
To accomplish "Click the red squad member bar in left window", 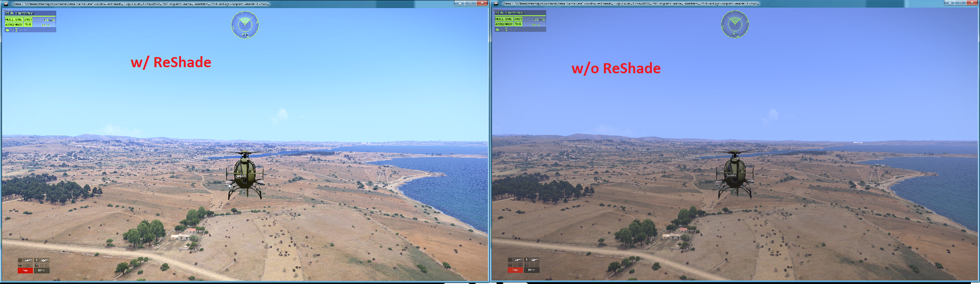I will click(25, 270).
